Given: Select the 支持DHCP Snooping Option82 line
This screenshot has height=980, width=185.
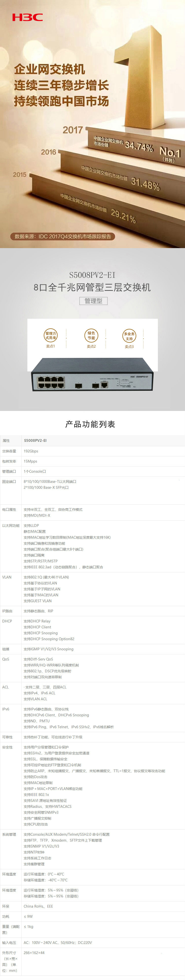Looking at the screenshot, I should pos(49,639).
